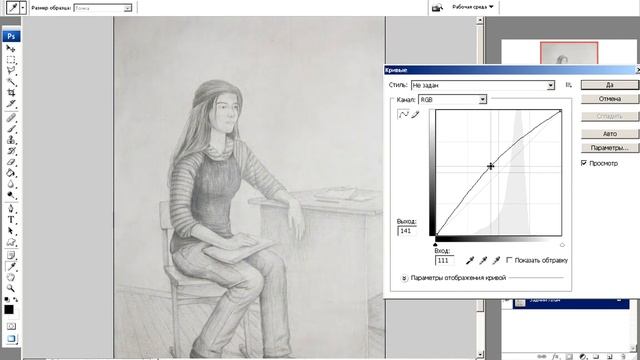Select the Paint Bucket tool
Image resolution: width=640 pixels, height=360 pixels.
pyautogui.click(x=11, y=173)
